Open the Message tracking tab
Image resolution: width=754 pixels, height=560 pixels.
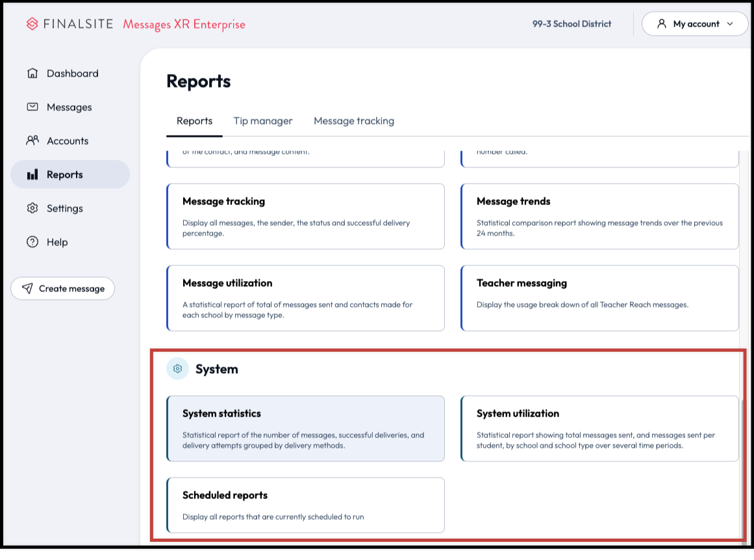tap(354, 121)
